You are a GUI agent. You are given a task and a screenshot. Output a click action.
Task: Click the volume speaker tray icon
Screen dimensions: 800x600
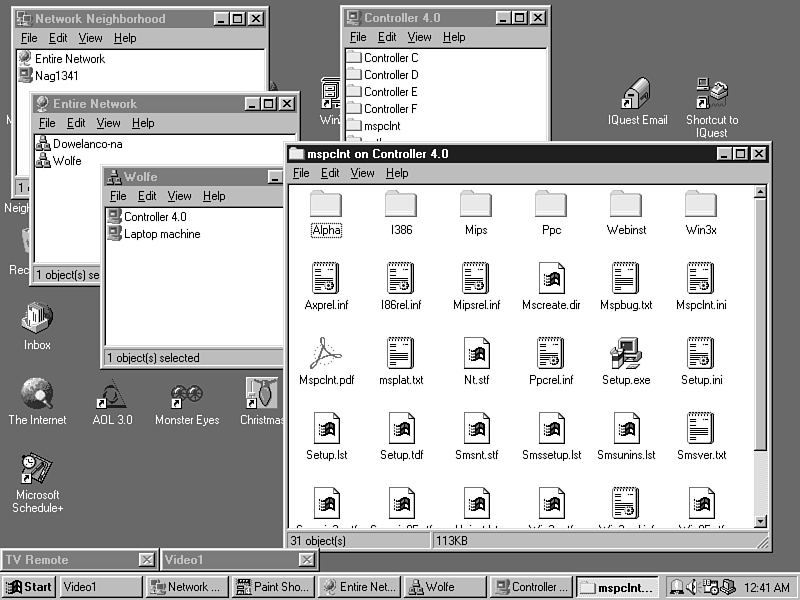point(692,587)
